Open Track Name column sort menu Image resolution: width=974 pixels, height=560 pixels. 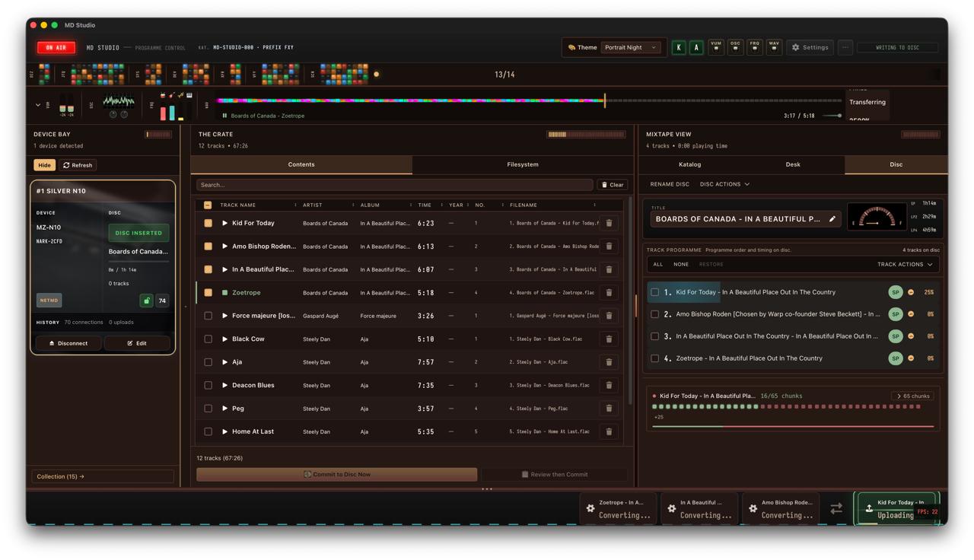[295, 205]
